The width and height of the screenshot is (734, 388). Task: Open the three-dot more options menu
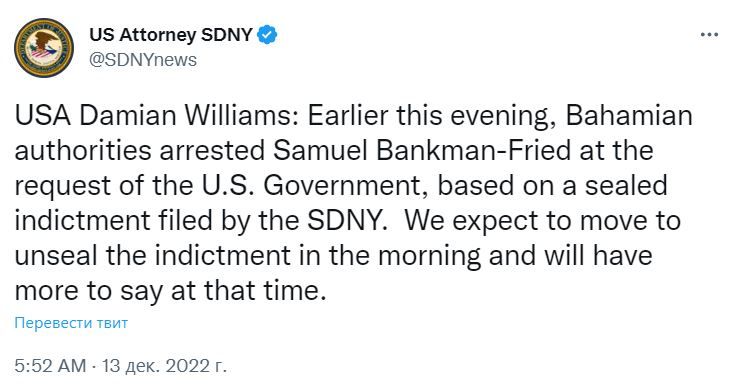[709, 35]
